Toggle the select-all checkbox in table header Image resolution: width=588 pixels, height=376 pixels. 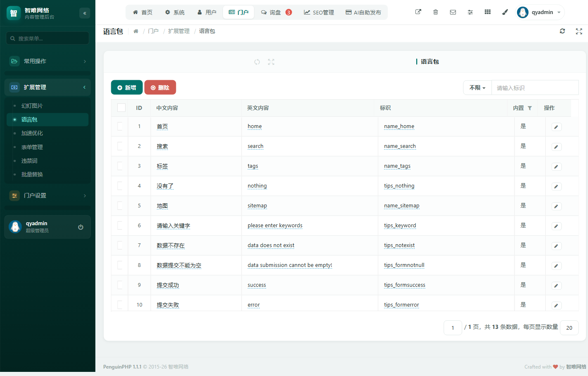click(121, 107)
